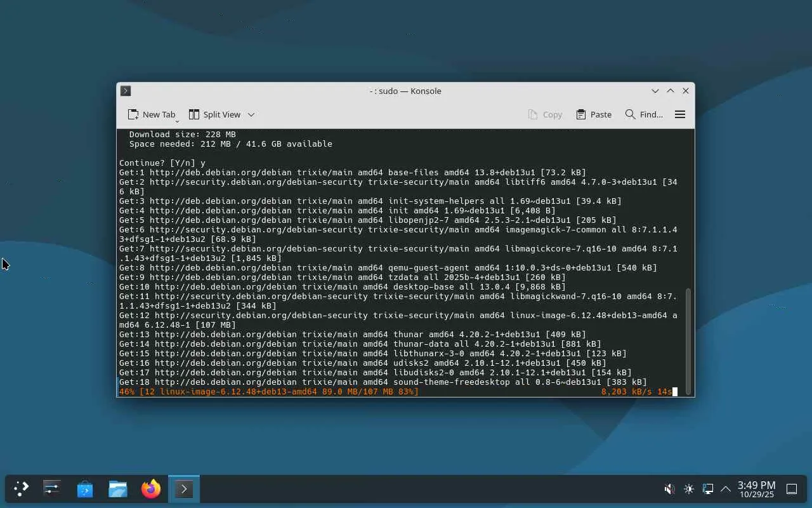This screenshot has width=812, height=508.
Task: Launch System Settings from the taskbar
Action: coord(52,489)
